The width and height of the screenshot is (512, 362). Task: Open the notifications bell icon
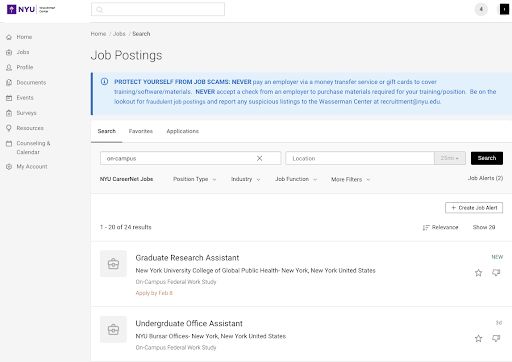(x=481, y=9)
